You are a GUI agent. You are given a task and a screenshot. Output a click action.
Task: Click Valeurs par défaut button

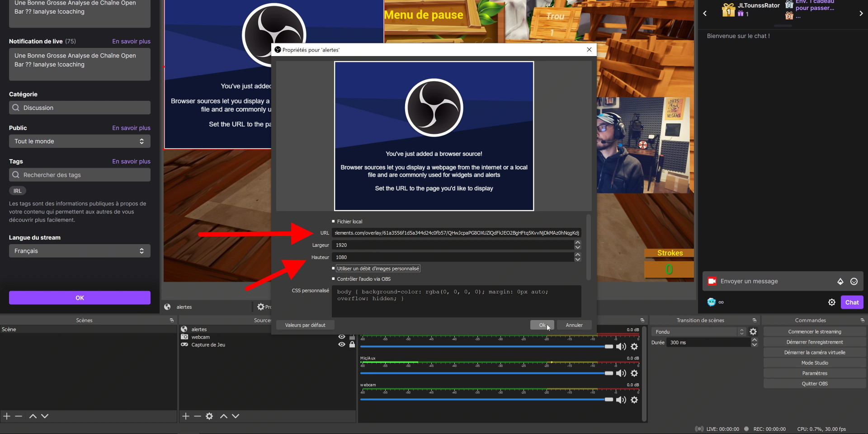(305, 325)
